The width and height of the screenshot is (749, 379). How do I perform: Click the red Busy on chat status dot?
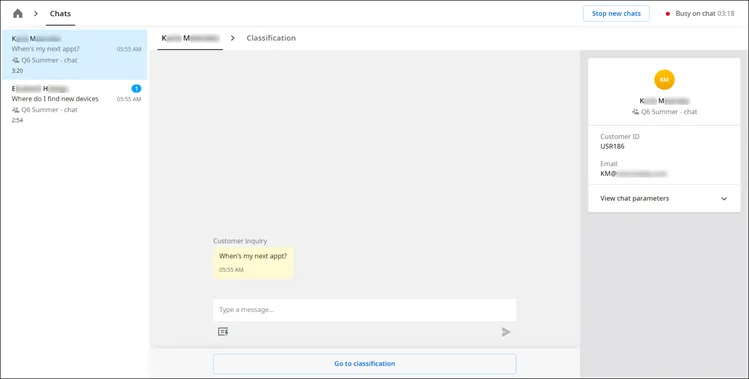point(668,14)
